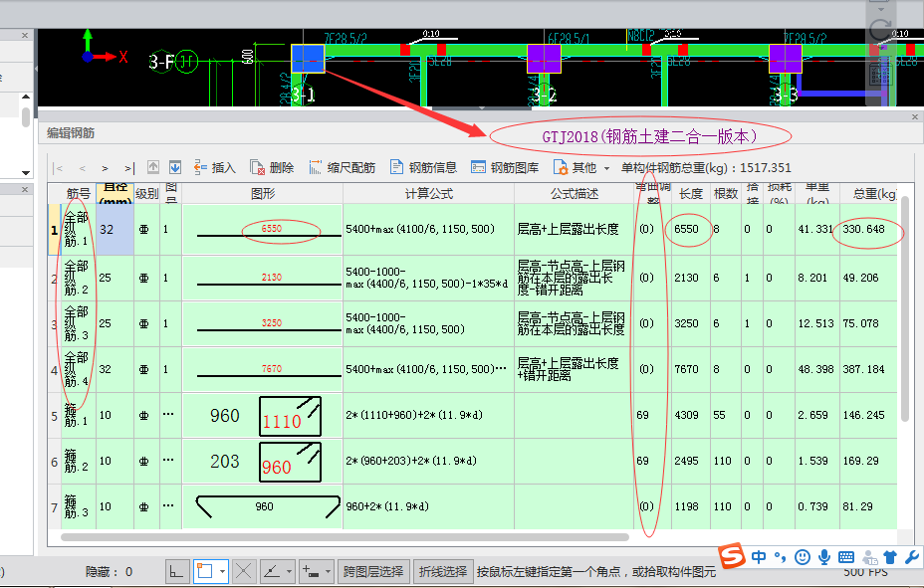This screenshot has height=588, width=924.
Task: Open shape number ellipsis in 箍筋.3 row
Action: pyautogui.click(x=168, y=505)
